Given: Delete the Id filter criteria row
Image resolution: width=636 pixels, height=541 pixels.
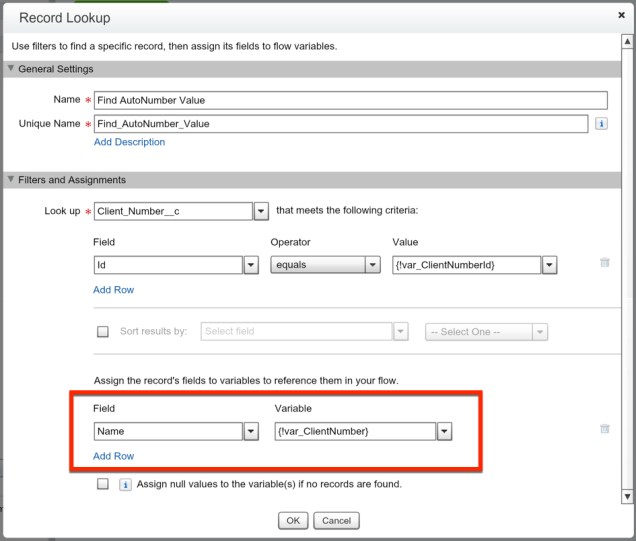Looking at the screenshot, I should pyautogui.click(x=604, y=263).
